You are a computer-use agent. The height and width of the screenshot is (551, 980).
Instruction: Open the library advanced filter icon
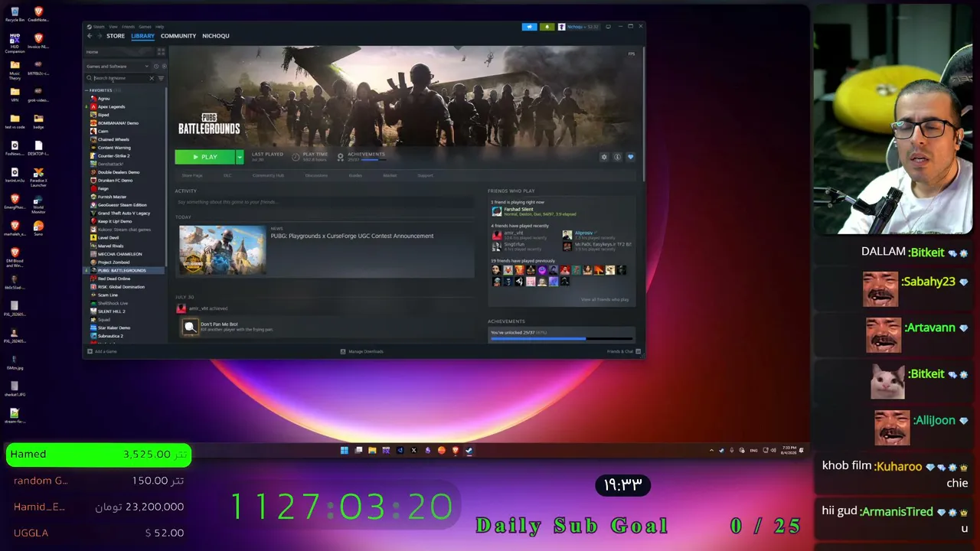click(161, 78)
